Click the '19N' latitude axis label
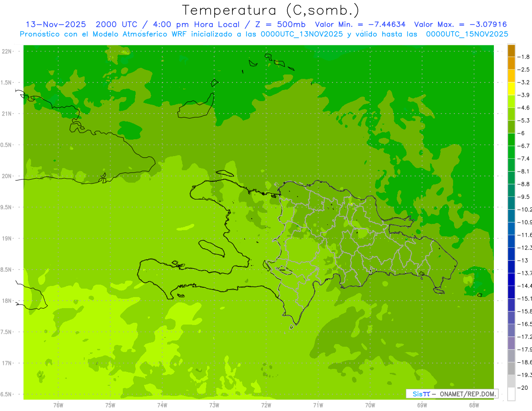Image resolution: width=532 pixels, height=411 pixels. tap(7, 239)
